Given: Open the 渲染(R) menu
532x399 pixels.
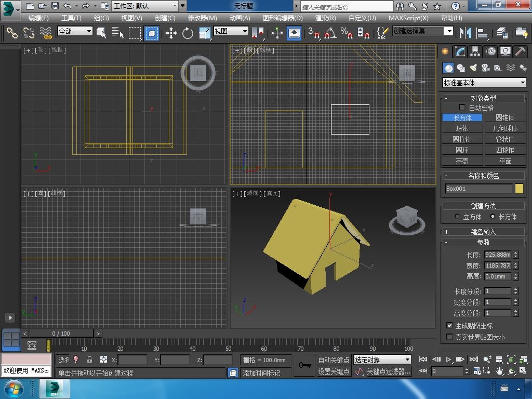Looking at the screenshot, I should pyautogui.click(x=325, y=18).
